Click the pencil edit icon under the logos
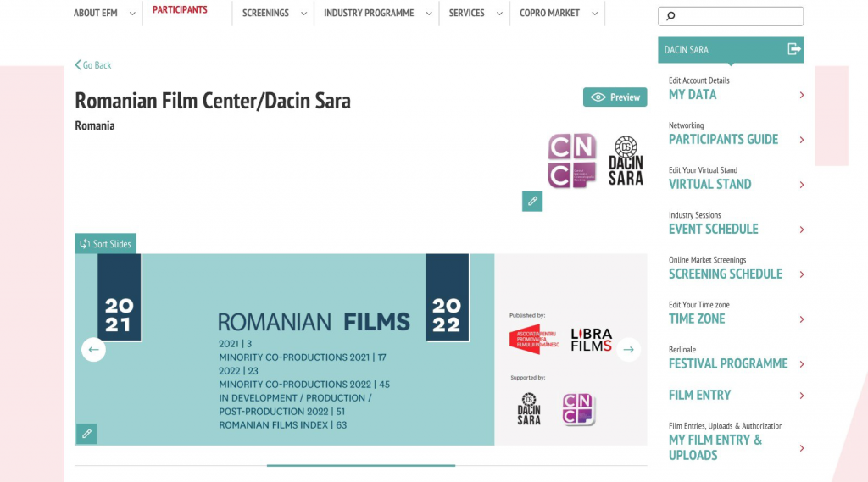 [532, 201]
